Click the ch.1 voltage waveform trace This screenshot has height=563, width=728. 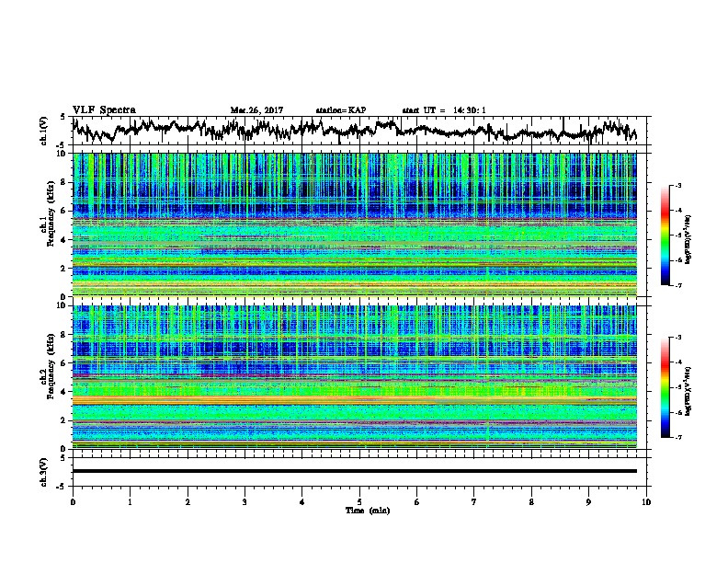355,130
